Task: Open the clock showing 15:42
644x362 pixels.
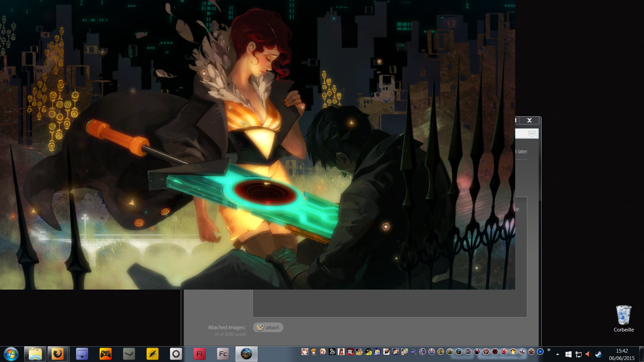Action: 622,354
